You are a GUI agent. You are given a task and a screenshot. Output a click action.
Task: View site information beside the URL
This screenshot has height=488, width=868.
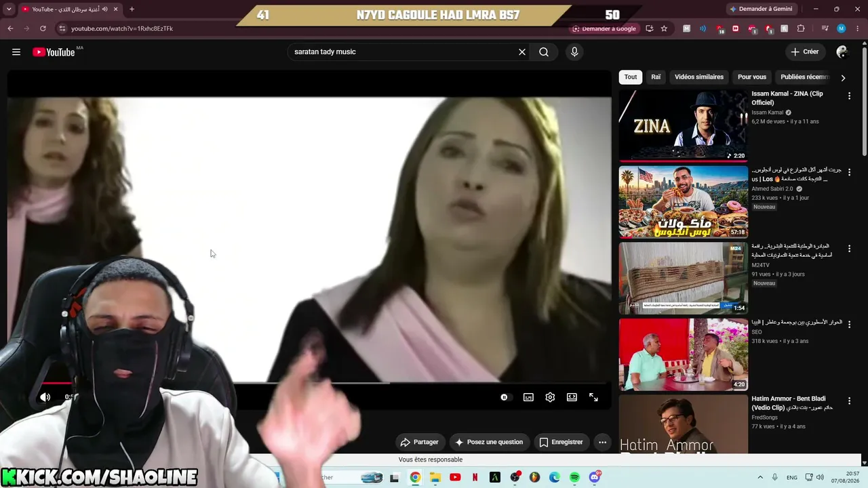[x=62, y=28]
